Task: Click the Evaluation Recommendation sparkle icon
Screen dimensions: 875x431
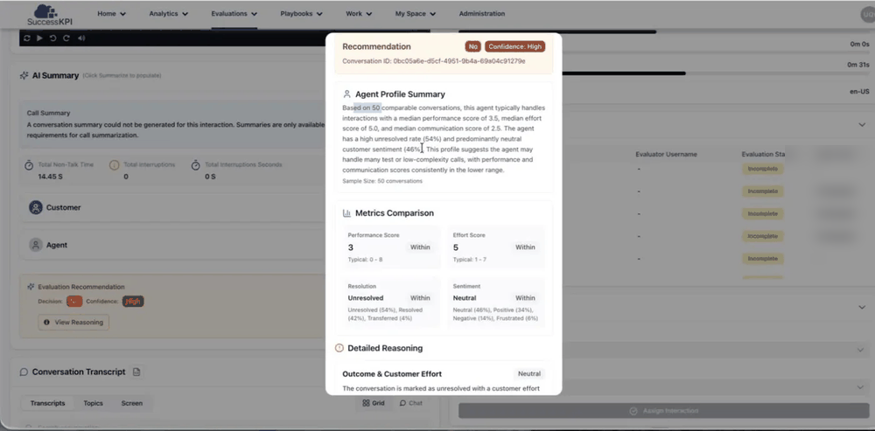Action: coord(31,287)
